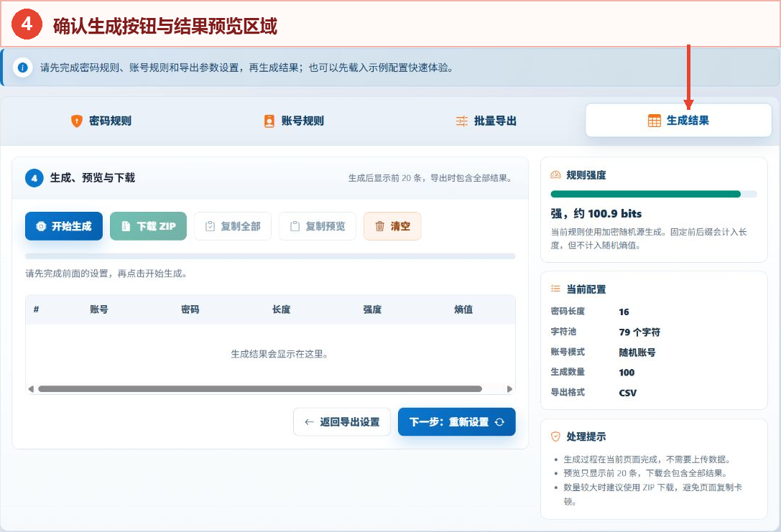Click the file icon on 下载 ZIP button
This screenshot has width=781, height=532.
(x=126, y=226)
